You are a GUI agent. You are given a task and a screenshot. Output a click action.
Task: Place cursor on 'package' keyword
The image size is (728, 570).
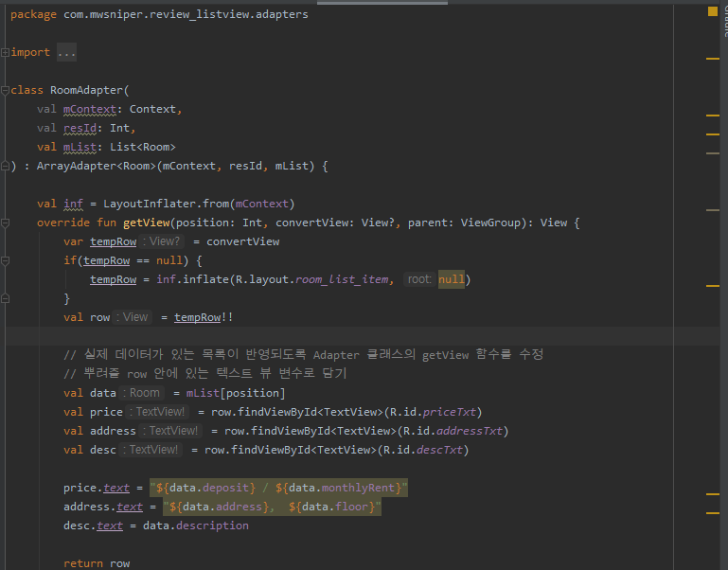click(x=33, y=14)
